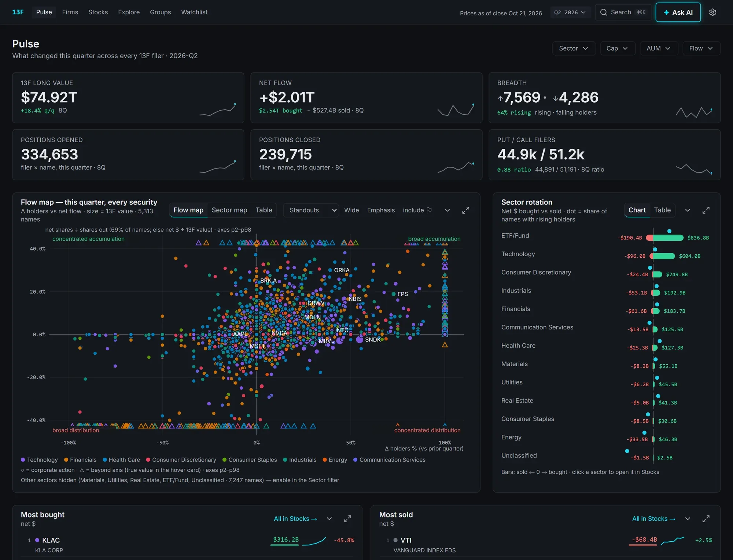Click the ETF/Fund sector flow bar
Image resolution: width=733 pixels, height=560 pixels.
pos(665,237)
